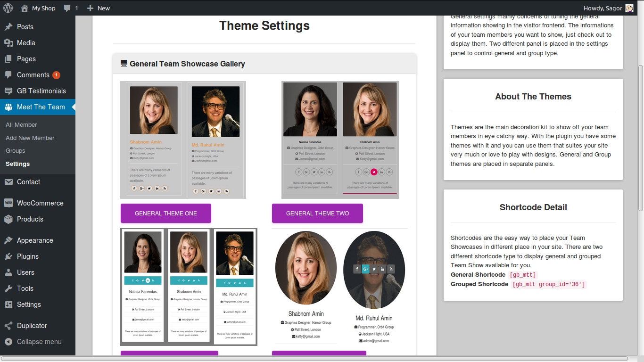The image size is (644, 362).
Task: Click the Users person icon
Action: [x=8, y=272]
